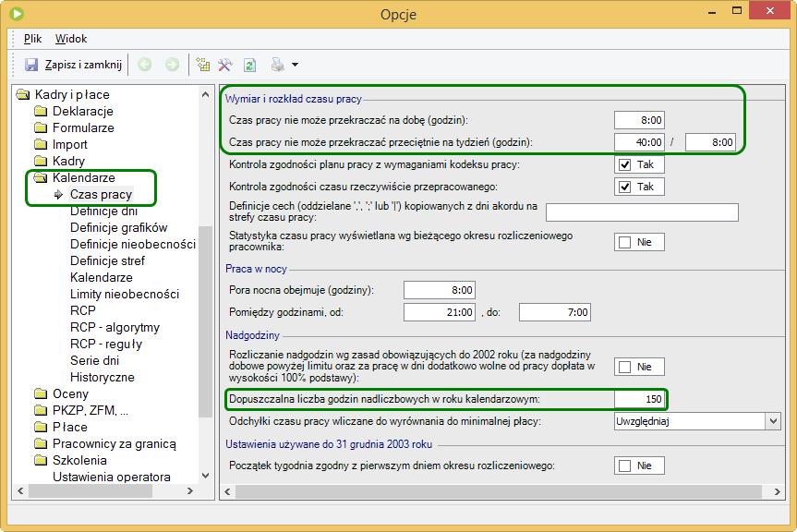The height and width of the screenshot is (532, 797).
Task: Select Serie dni tree item
Action: click(94, 361)
